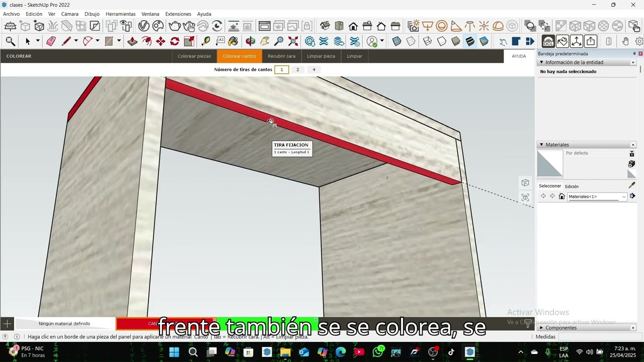Click the material eyedropper sample icon
The height and width of the screenshot is (362, 644).
(632, 185)
